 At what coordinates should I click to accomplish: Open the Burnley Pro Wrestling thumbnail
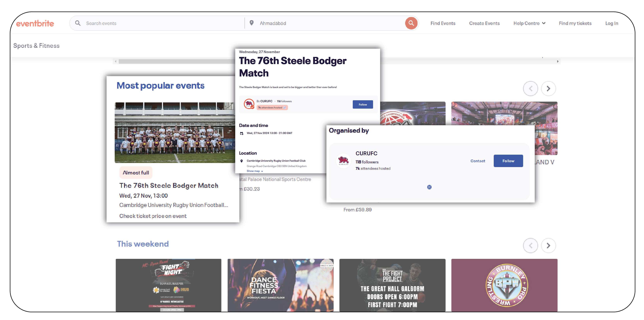504,285
